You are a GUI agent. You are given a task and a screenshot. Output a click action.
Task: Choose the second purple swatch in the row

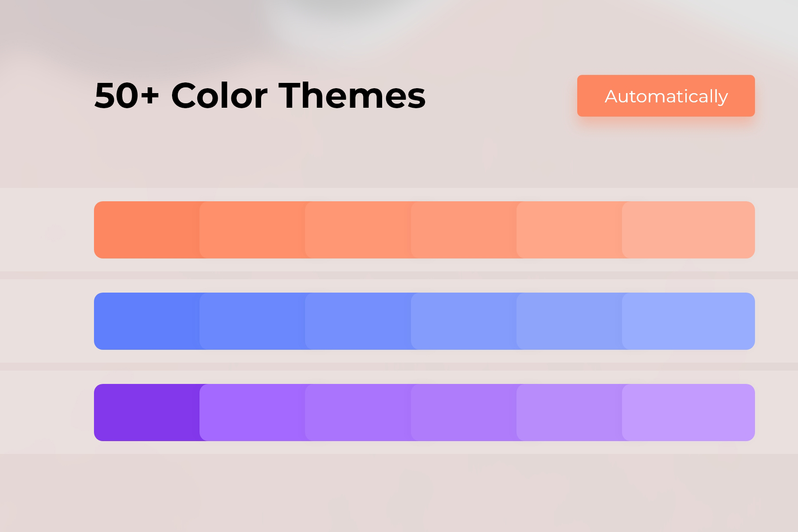(252, 412)
